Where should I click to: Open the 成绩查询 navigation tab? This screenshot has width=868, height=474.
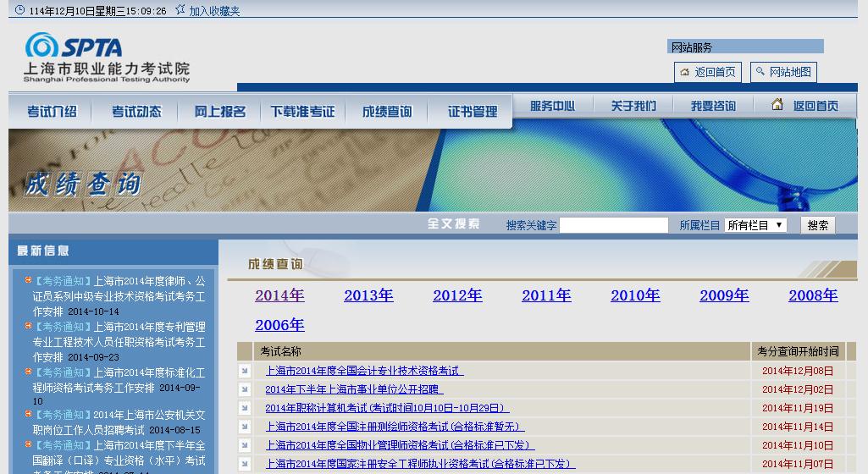click(x=387, y=112)
